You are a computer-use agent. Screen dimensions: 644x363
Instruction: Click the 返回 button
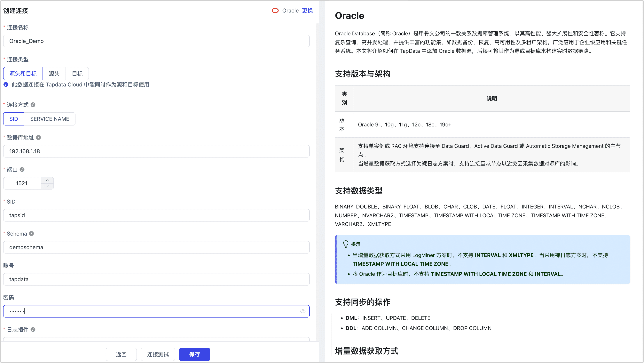121,354
